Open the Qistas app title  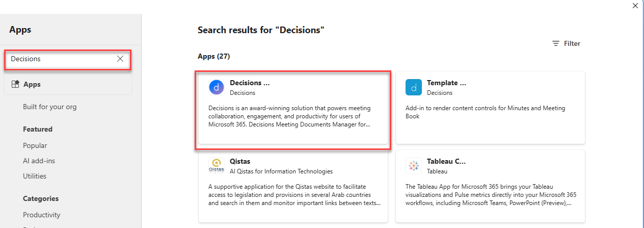(x=240, y=161)
